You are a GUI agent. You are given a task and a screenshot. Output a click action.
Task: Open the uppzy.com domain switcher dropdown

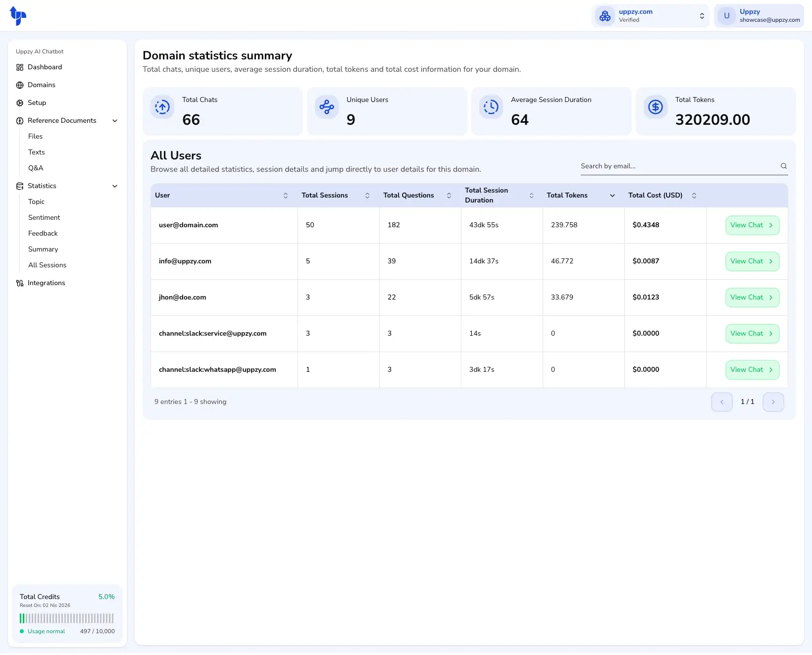click(x=702, y=16)
